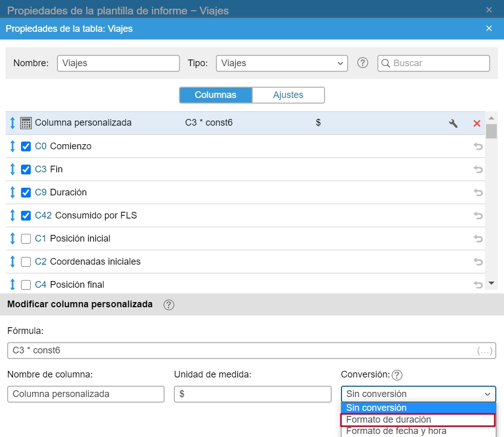Disable the C9 Duración column checkbox
This screenshot has width=504, height=437.
pyautogui.click(x=26, y=192)
